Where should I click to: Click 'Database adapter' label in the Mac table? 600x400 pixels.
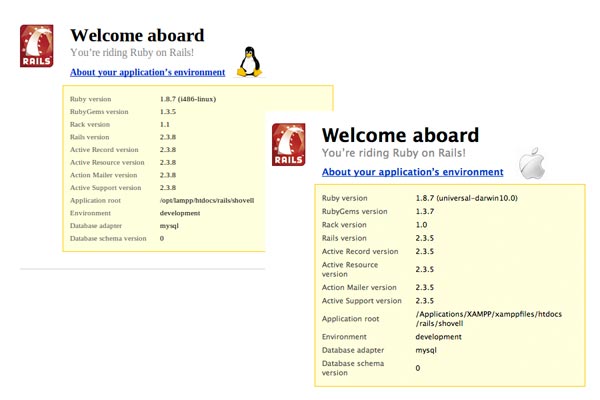point(353,350)
